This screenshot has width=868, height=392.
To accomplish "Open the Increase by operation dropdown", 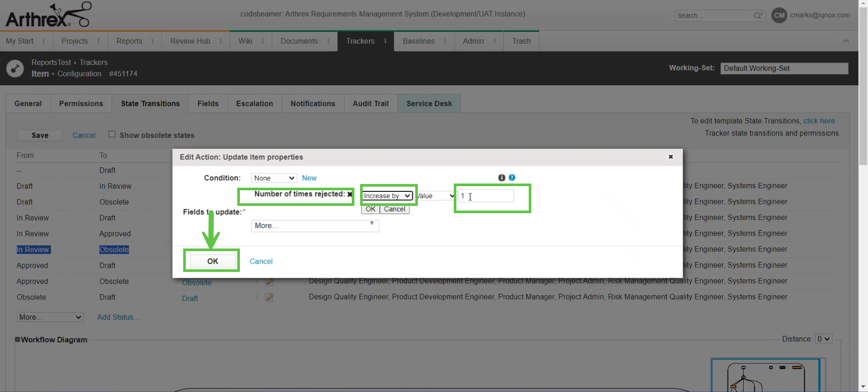I will click(387, 196).
